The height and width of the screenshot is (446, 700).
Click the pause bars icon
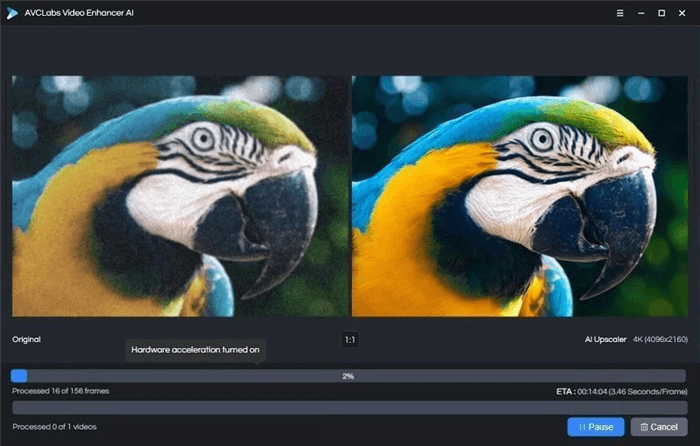point(582,427)
